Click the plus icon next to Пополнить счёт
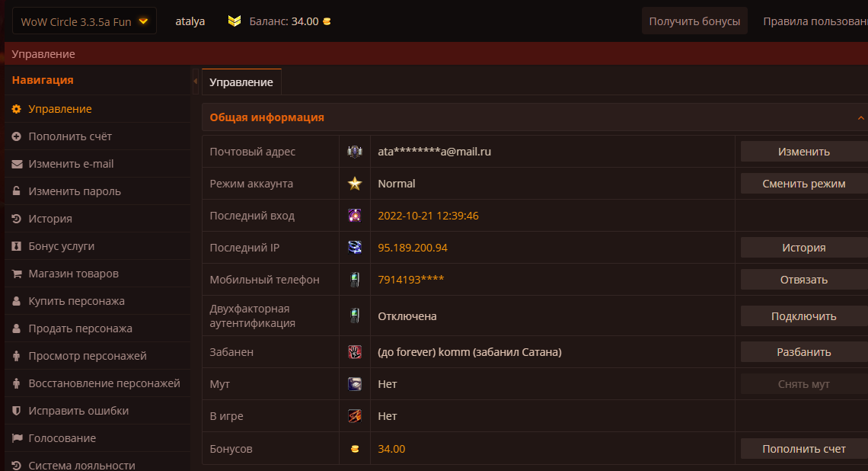The height and width of the screenshot is (471, 868). tap(17, 136)
